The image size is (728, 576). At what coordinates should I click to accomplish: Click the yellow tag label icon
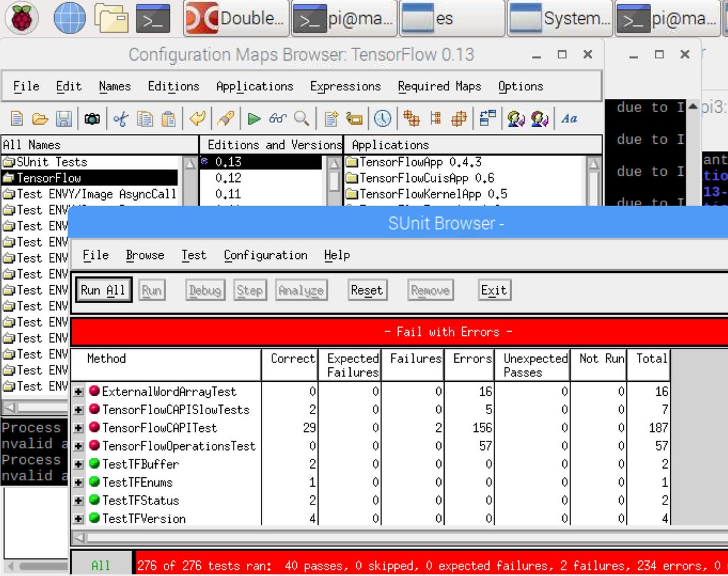pos(354,119)
